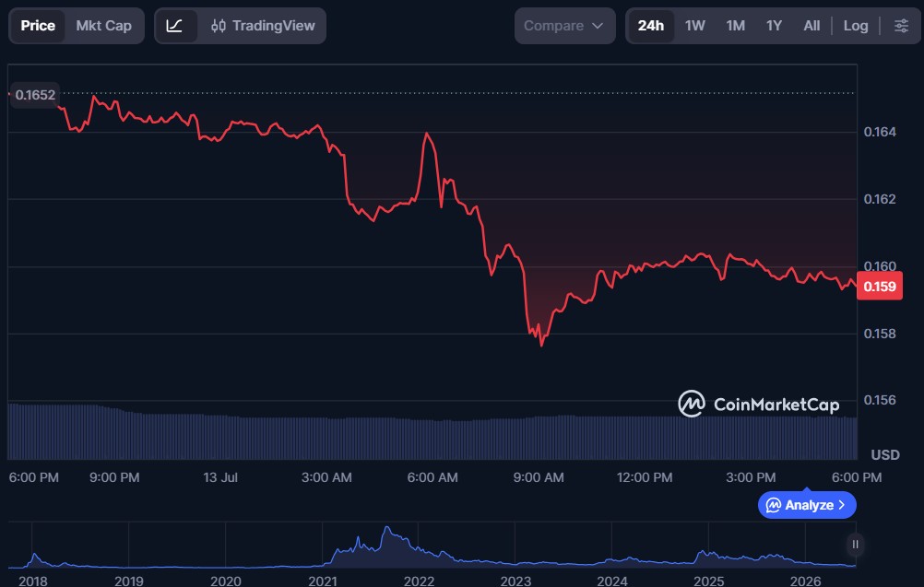Click the 6:00 AM time axis label

432,477
